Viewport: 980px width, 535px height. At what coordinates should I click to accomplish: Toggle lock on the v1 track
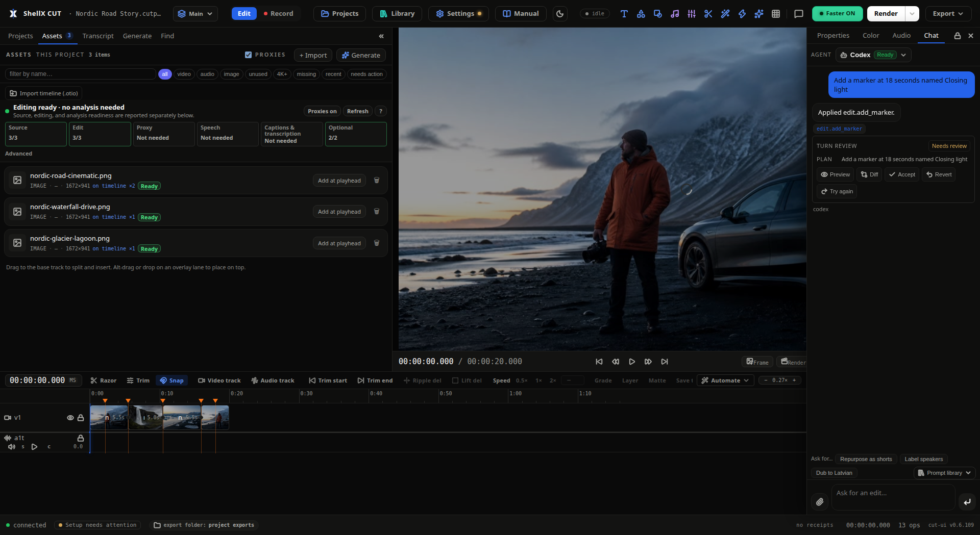[81, 418]
